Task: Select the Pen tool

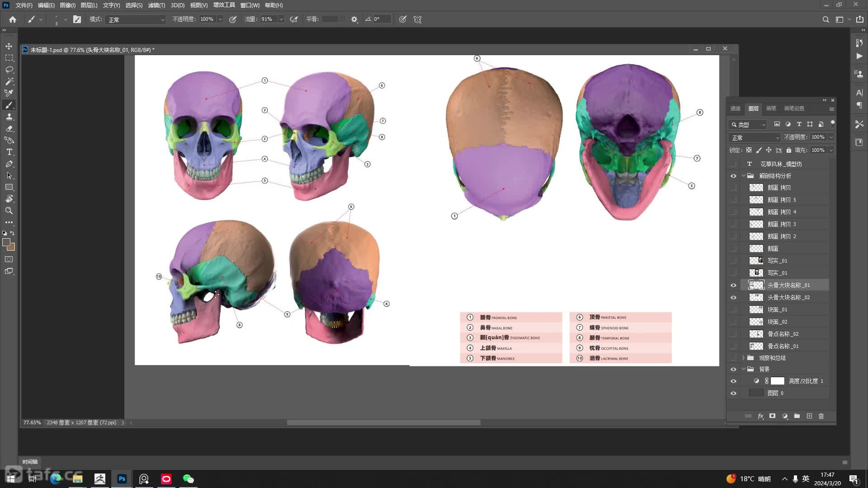Action: 9,164
